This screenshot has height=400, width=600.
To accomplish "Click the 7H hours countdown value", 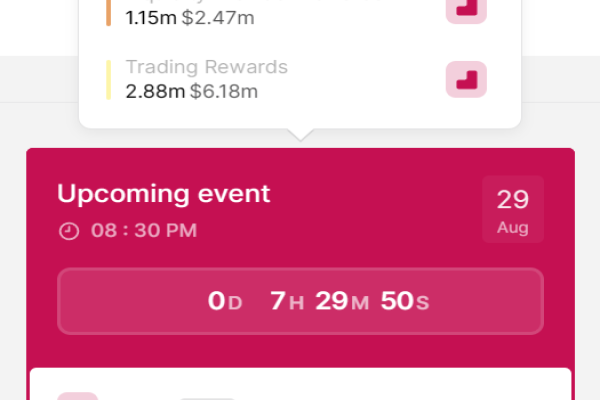I will pyautogui.click(x=287, y=301).
